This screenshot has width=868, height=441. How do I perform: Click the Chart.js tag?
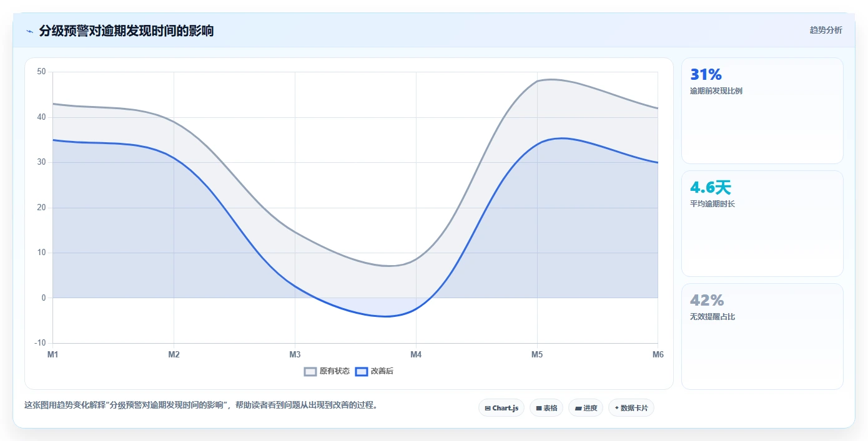point(501,408)
